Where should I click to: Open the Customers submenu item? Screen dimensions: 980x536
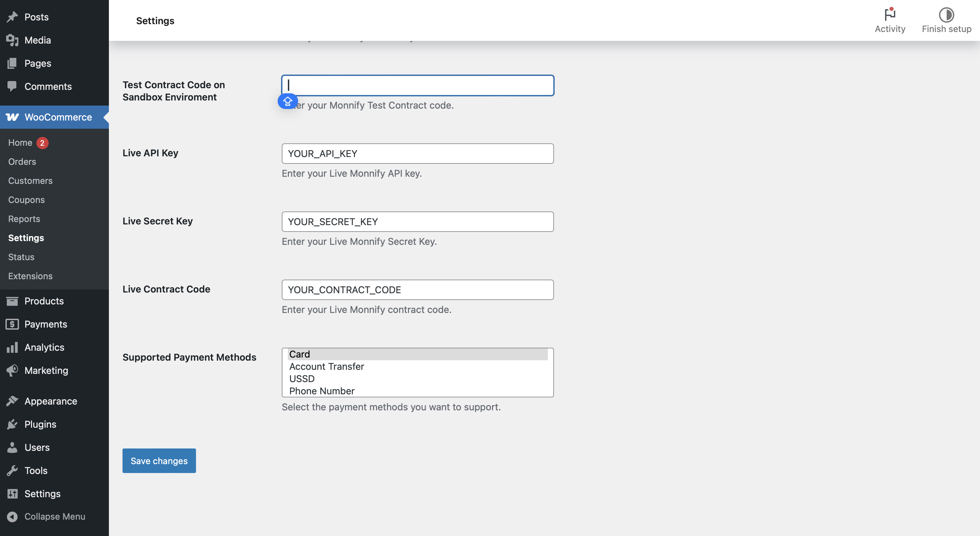30,181
